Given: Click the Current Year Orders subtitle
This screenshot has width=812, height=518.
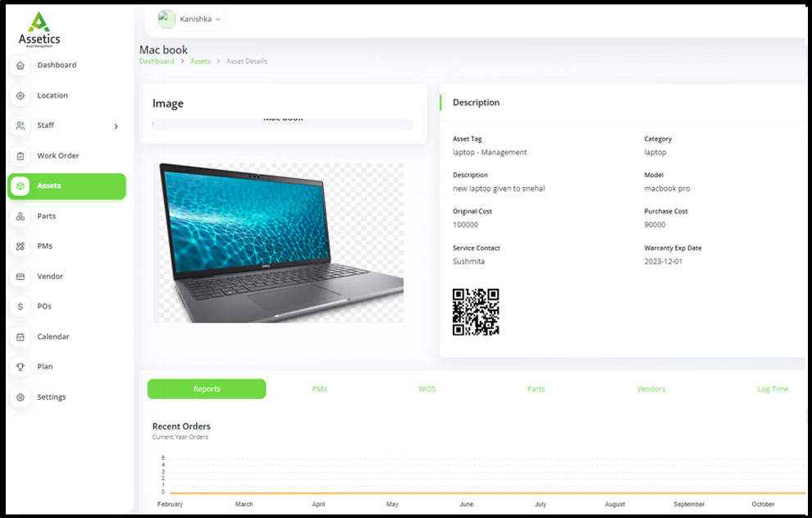Looking at the screenshot, I should point(180,437).
